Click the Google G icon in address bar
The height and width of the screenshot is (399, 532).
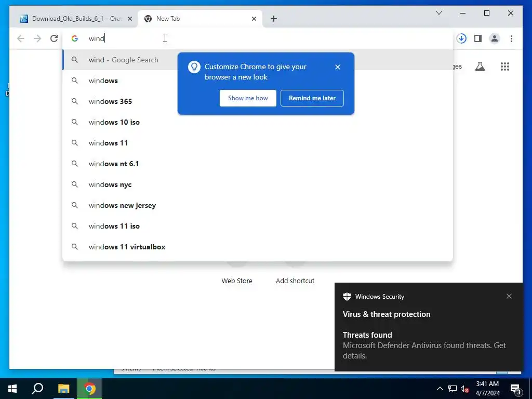(75, 38)
